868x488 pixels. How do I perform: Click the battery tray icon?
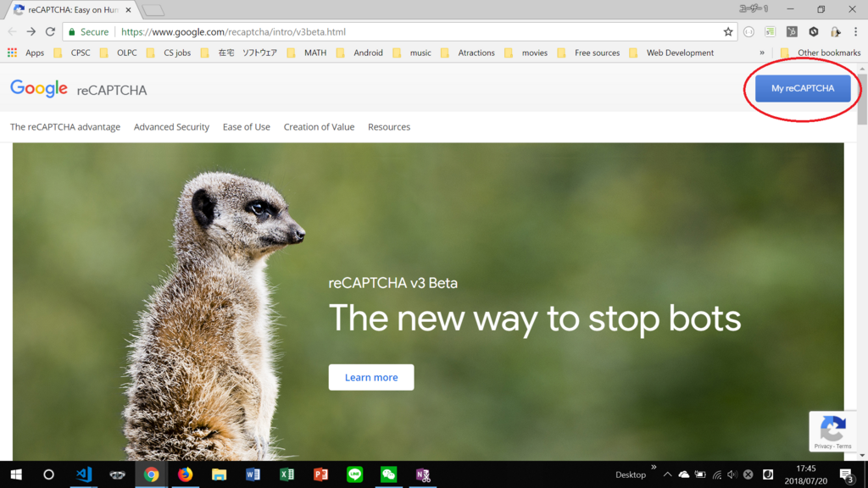[700, 474]
